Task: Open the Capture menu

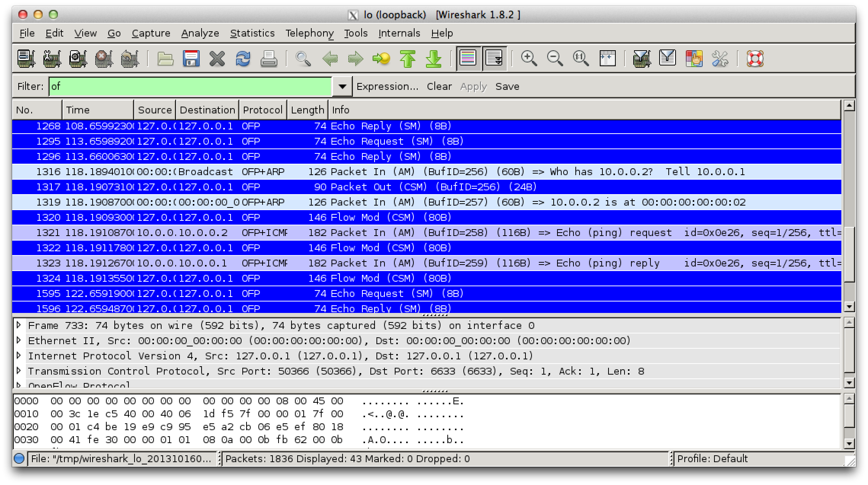Action: pos(151,33)
